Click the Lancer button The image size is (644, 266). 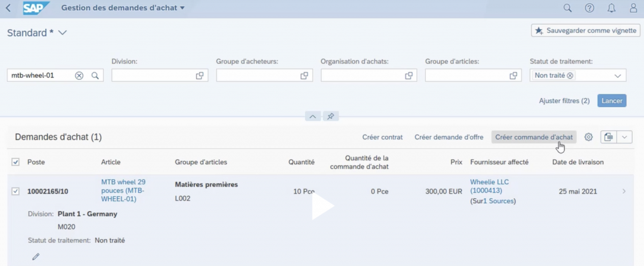611,101
